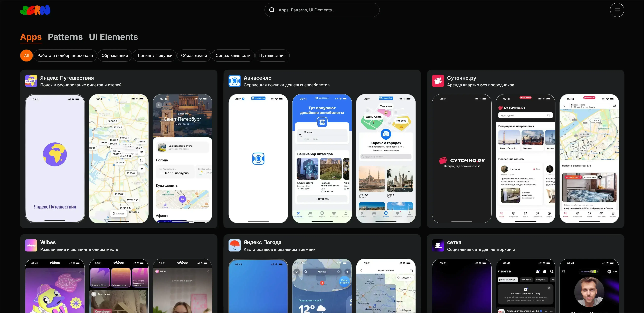Open сетка лента feed screenshot
Viewport: 644px width, 313px height.
pyautogui.click(x=526, y=286)
